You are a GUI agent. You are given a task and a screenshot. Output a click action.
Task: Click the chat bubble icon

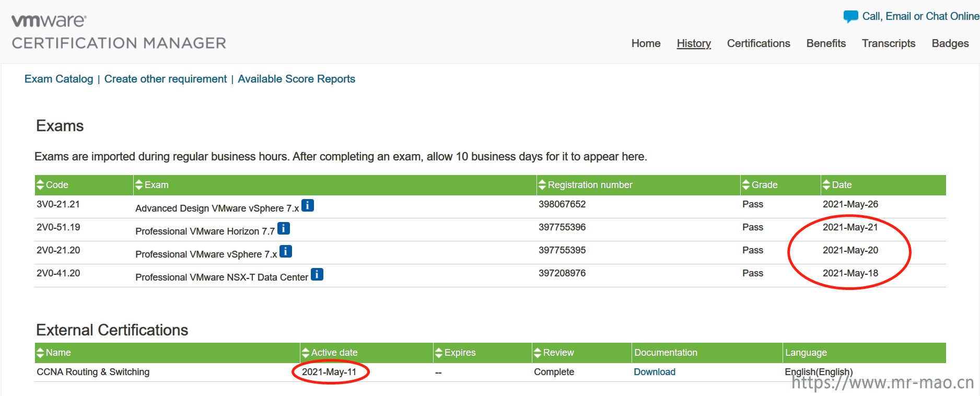click(x=851, y=17)
